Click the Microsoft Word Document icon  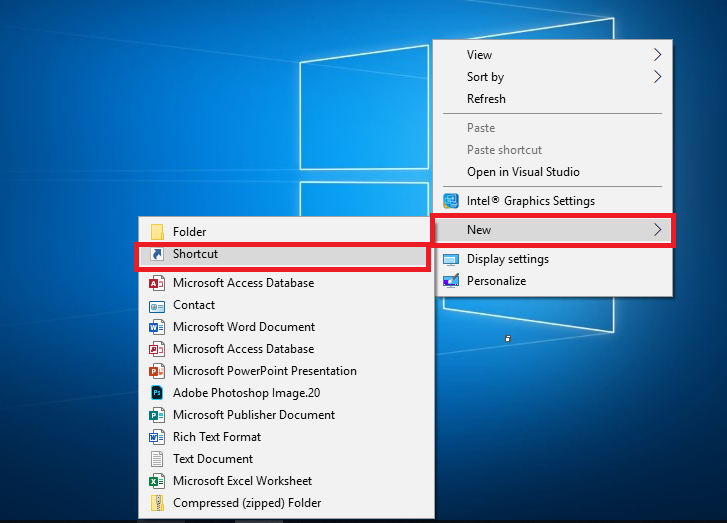pos(157,327)
